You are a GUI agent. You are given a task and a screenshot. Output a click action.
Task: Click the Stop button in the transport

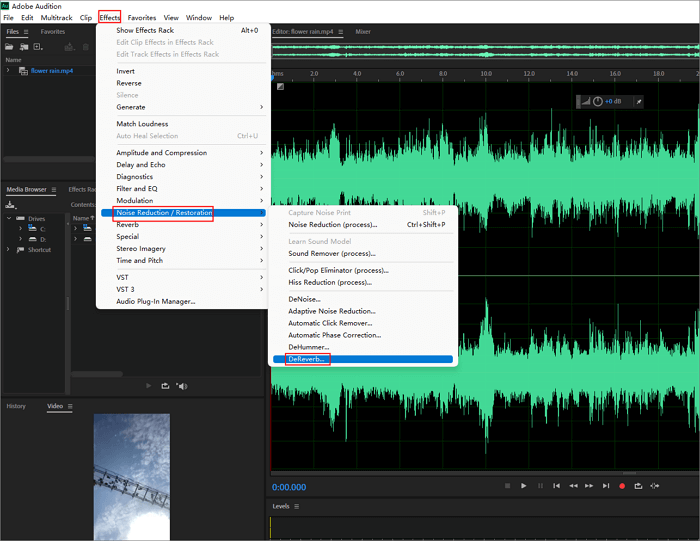507,486
